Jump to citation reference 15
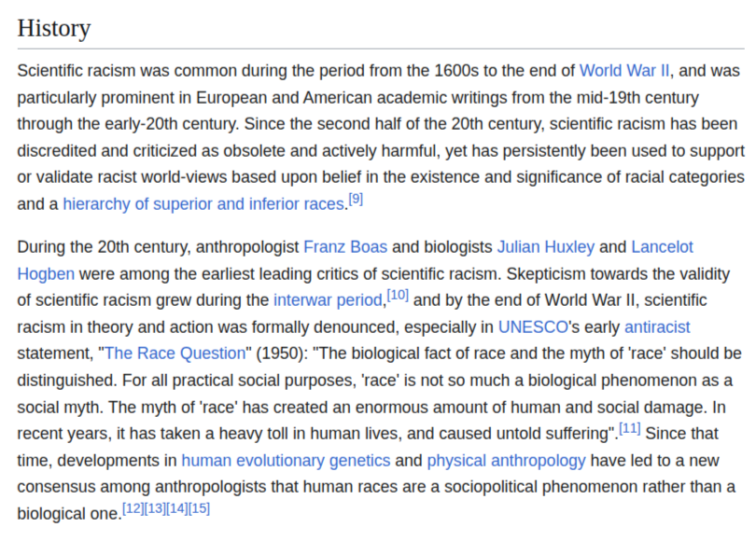Viewport: 756px width, 541px height. click(x=199, y=508)
